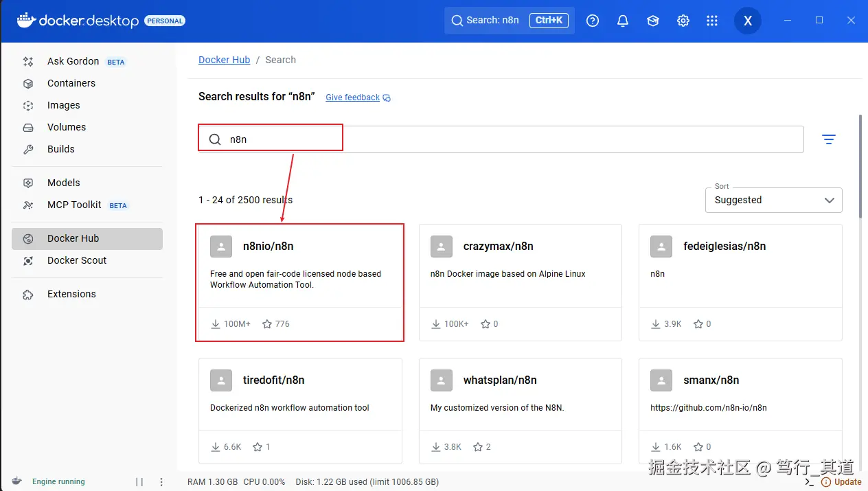Image resolution: width=868 pixels, height=491 pixels.
Task: Go to Models in the sidebar
Action: 87,183
